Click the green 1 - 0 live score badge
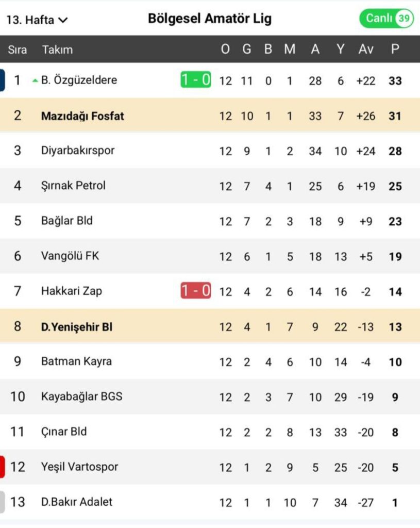The height and width of the screenshot is (528, 420). pos(196,80)
